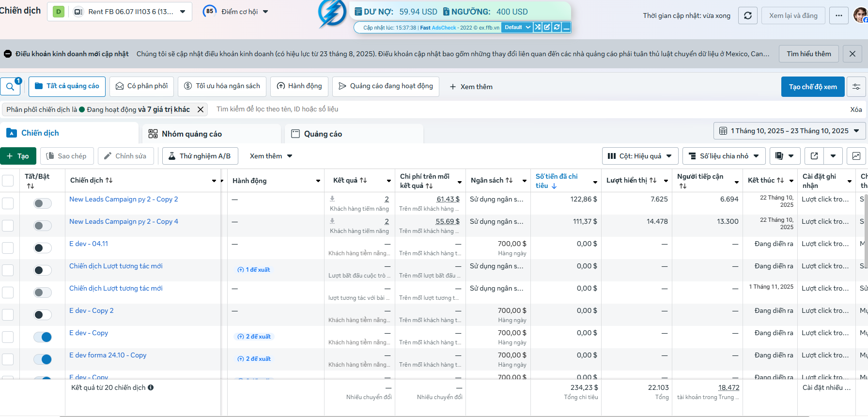868x417 pixels.
Task: Expand 'Xem thêm' next to 'Thử nghiệm A/B'
Action: point(271,156)
